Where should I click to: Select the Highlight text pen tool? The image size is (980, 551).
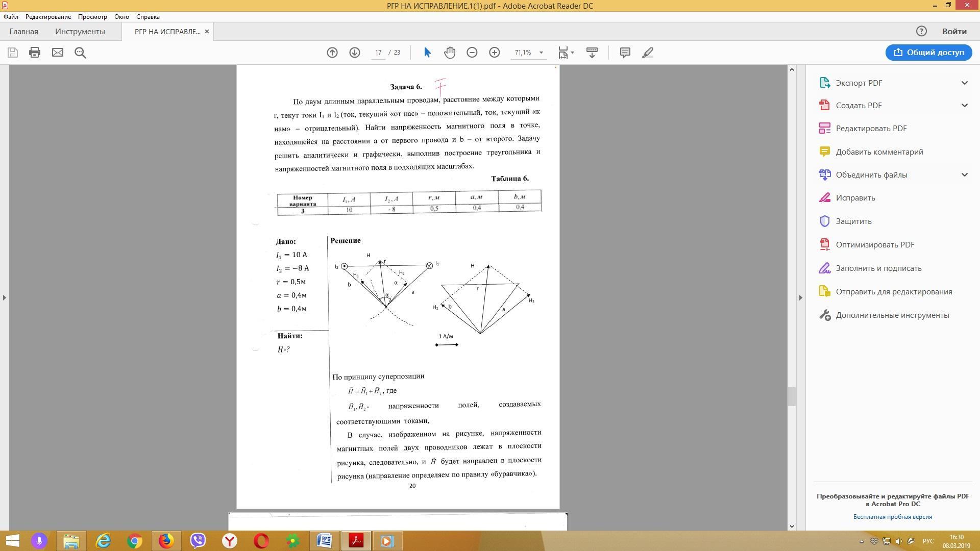pos(648,53)
